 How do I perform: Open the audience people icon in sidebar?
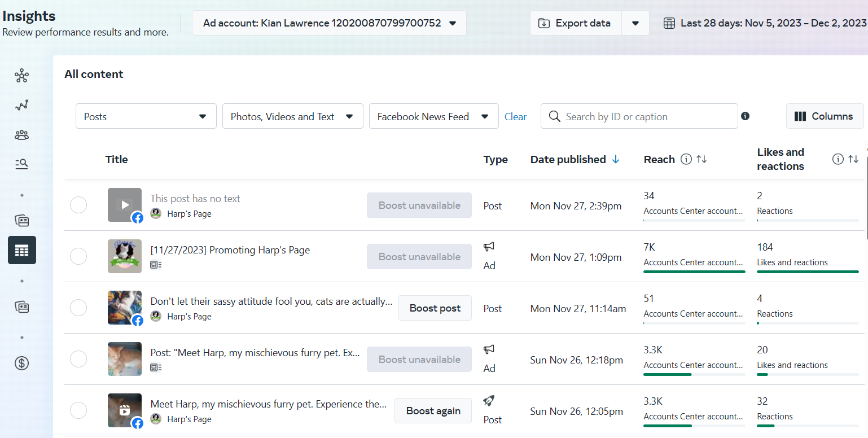[22, 135]
